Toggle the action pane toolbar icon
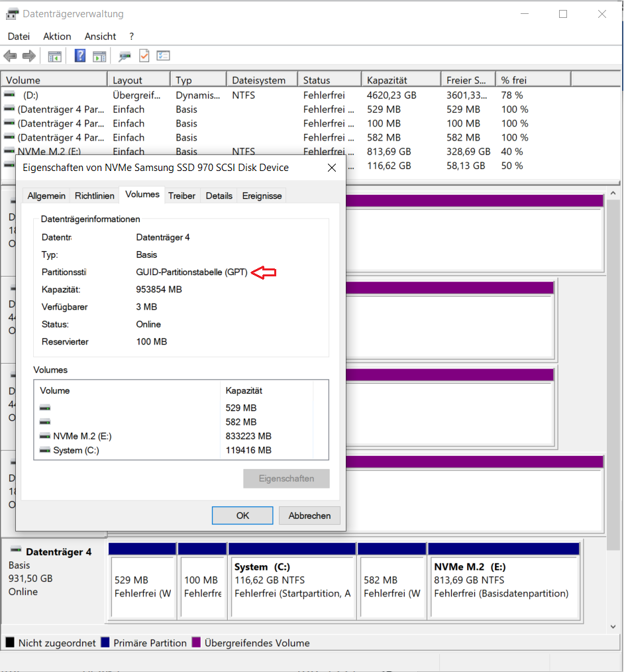 click(x=99, y=56)
